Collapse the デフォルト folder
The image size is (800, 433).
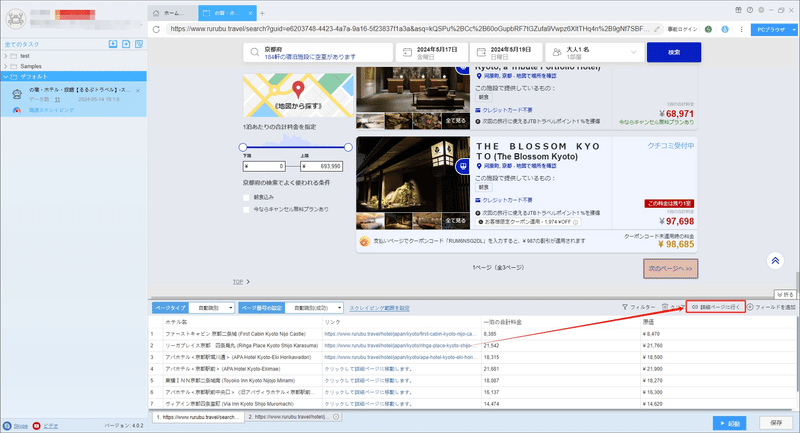pyautogui.click(x=6, y=77)
